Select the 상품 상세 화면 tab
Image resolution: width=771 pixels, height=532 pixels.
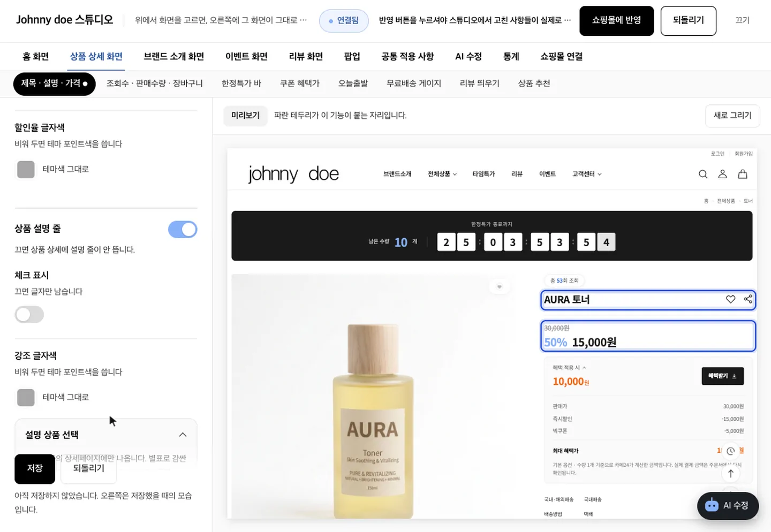pyautogui.click(x=96, y=56)
